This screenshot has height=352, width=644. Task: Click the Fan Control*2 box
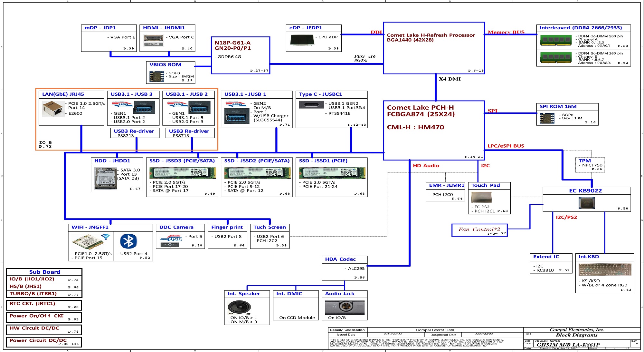coord(479,230)
